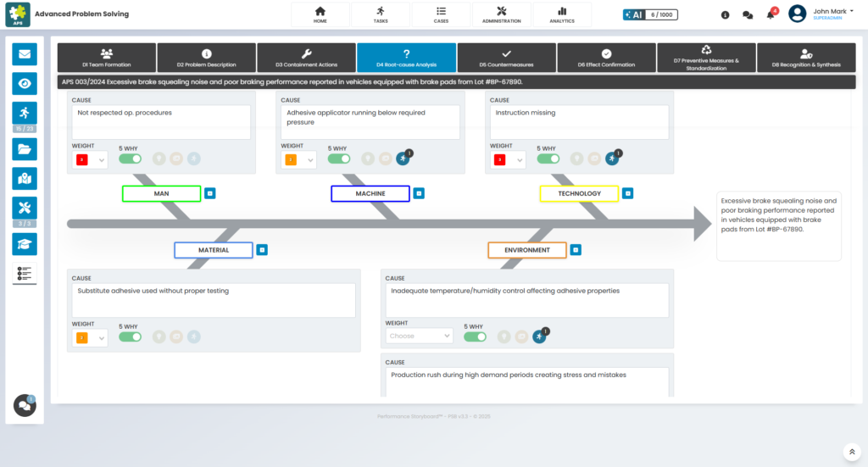Open the envelope icon in left sidebar
Viewport: 868px width, 467px height.
tap(25, 55)
